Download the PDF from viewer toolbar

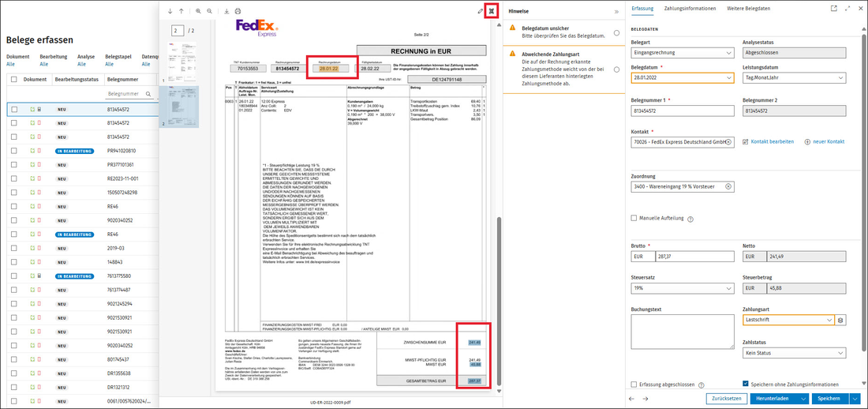click(226, 11)
